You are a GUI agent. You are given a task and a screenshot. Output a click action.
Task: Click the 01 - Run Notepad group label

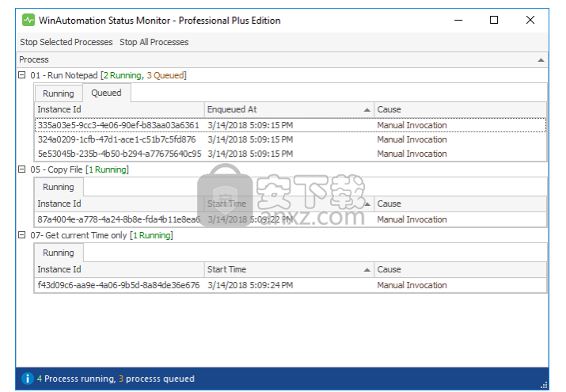108,75
